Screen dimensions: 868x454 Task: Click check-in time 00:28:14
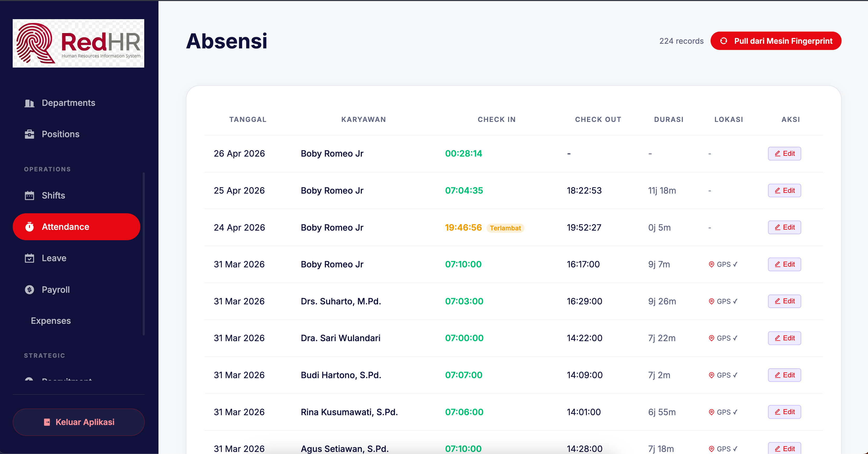click(x=463, y=153)
